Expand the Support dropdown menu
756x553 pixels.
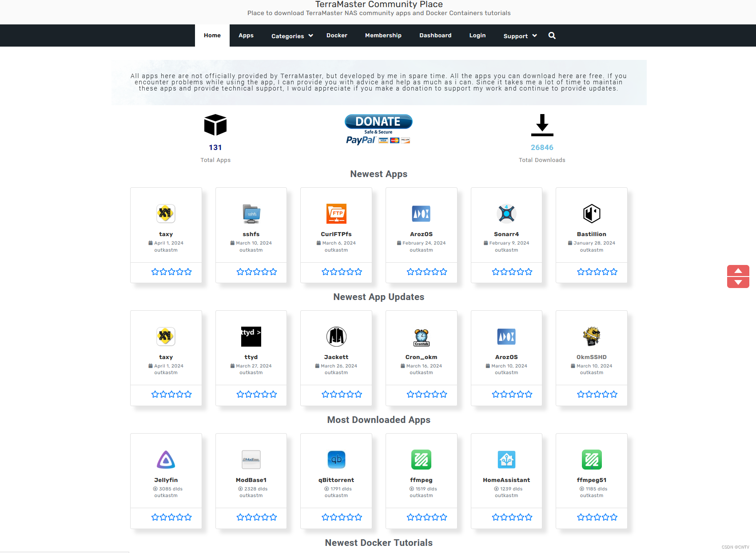pos(520,36)
